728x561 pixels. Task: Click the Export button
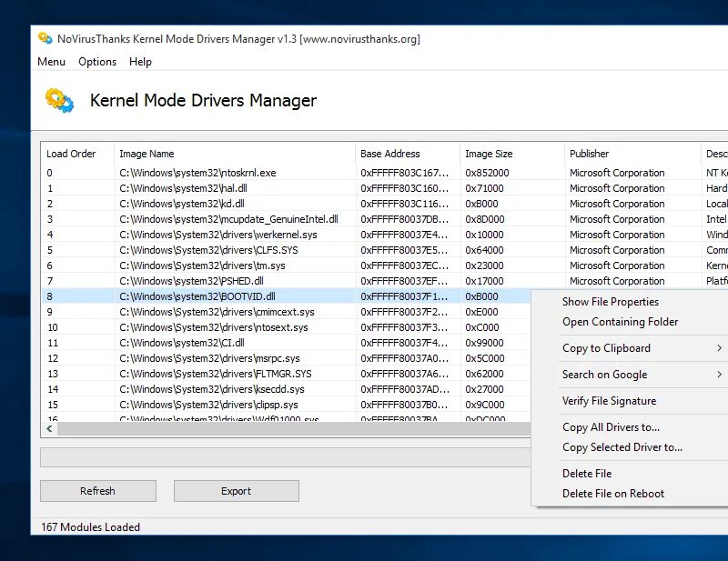237,491
